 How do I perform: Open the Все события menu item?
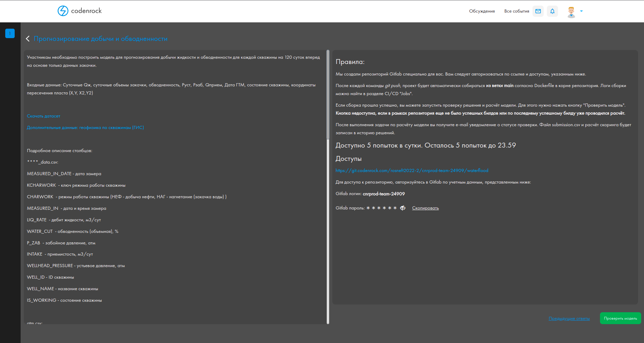tap(516, 11)
